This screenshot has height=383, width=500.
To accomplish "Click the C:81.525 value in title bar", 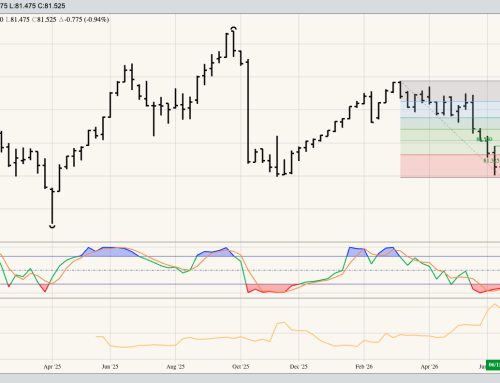I will pos(53,6).
